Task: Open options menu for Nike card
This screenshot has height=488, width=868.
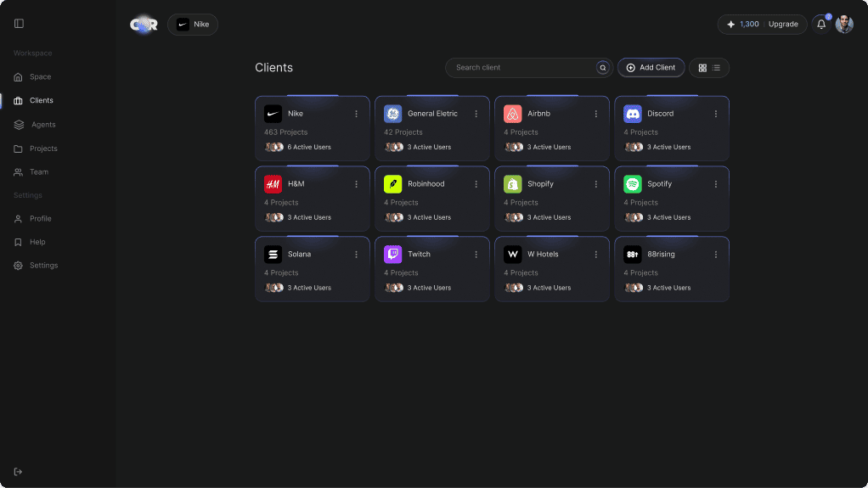Action: tap(356, 114)
